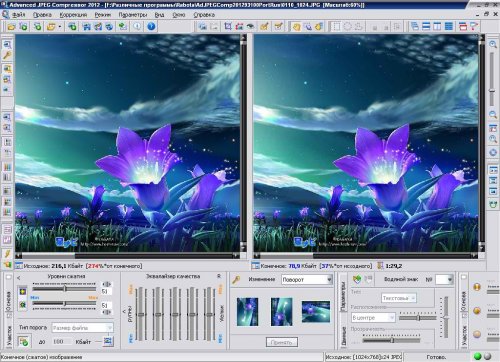Image resolution: width=500 pixels, height=362 pixels.
Task: Toggle the grey indicator light in status bar
Action: click(488, 356)
